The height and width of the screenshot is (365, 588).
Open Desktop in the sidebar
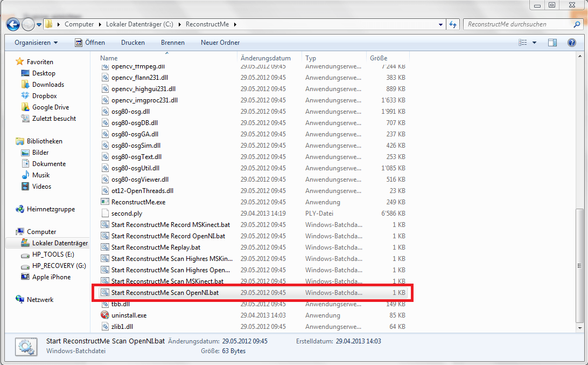tap(44, 73)
